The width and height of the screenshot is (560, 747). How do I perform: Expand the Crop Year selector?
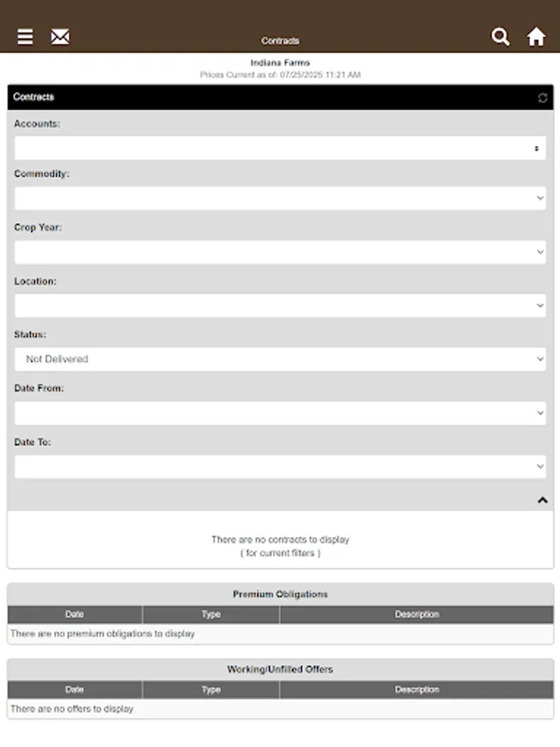pyautogui.click(x=280, y=251)
